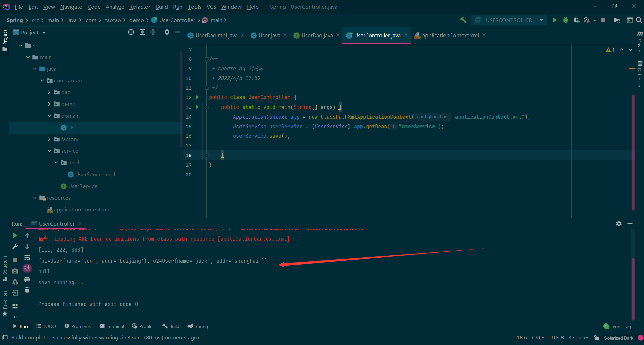Open the Problems tool window
The height and width of the screenshot is (345, 644).
pos(77,326)
